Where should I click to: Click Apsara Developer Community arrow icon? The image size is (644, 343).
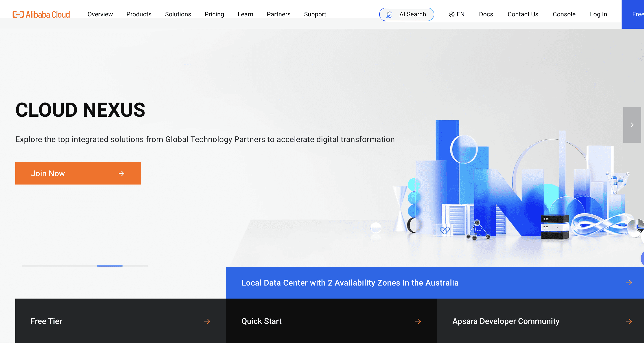click(x=629, y=321)
